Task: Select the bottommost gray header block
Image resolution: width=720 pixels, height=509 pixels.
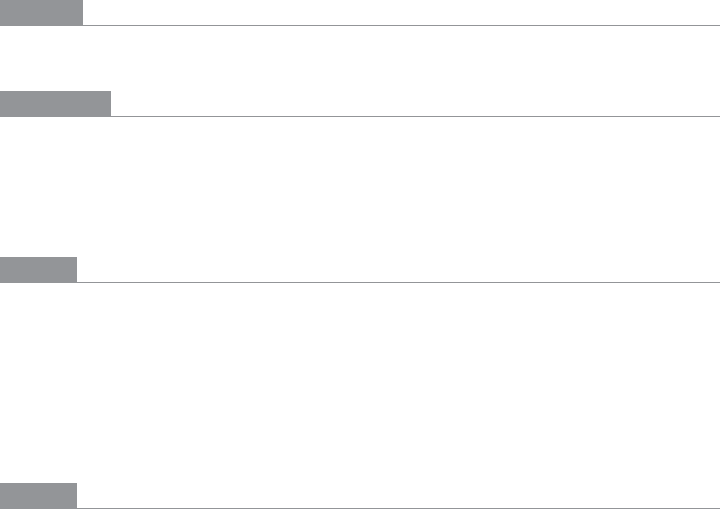Action: 38,496
